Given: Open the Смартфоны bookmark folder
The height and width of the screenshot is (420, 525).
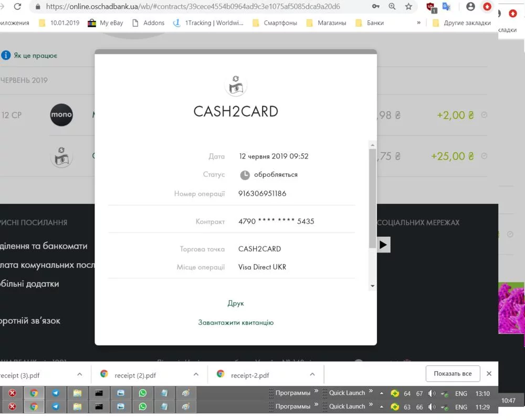Looking at the screenshot, I should pos(275,23).
